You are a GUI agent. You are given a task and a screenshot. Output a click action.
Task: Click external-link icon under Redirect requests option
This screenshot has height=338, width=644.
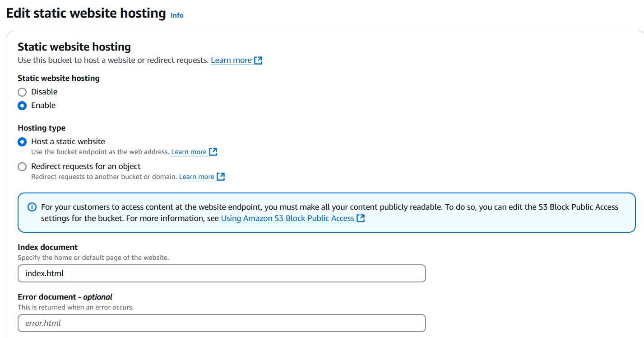(x=221, y=177)
